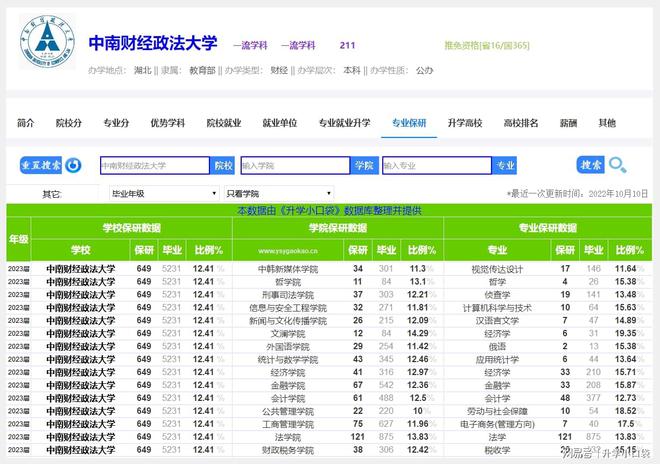This screenshot has width=660, height=464.
Task: Click the 工商管理学院 cell
Action: pyautogui.click(x=288, y=424)
